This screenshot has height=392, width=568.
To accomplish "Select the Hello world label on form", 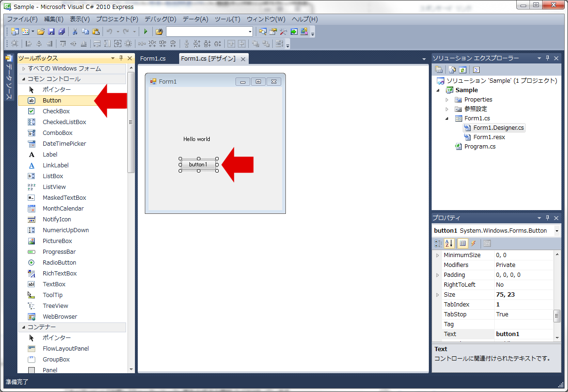I will tap(197, 139).
